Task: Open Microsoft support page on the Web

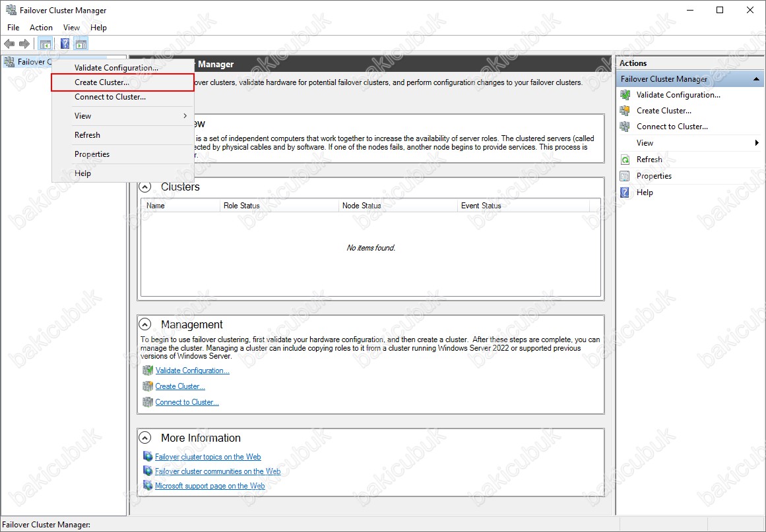Action: click(x=210, y=486)
